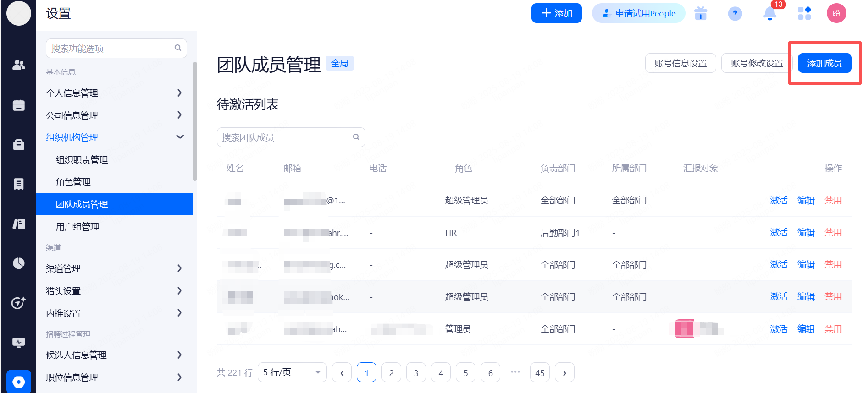Viewport: 868px width, 393px height.
Task: Go to page 45 in pagination
Action: (540, 373)
